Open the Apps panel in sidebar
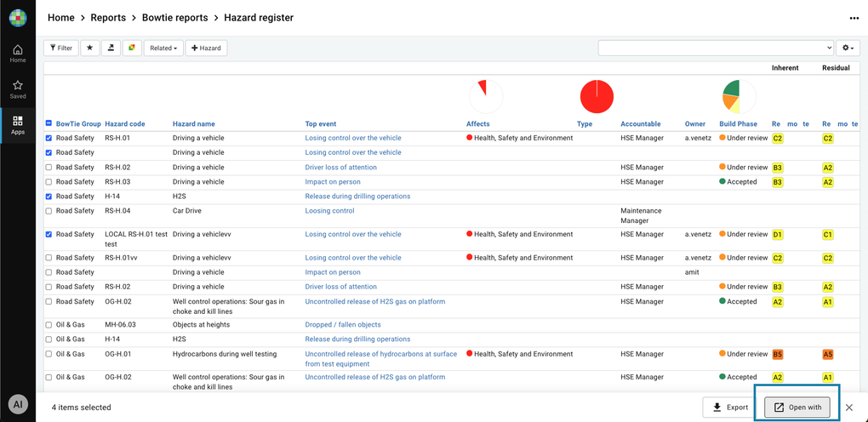 tap(18, 125)
